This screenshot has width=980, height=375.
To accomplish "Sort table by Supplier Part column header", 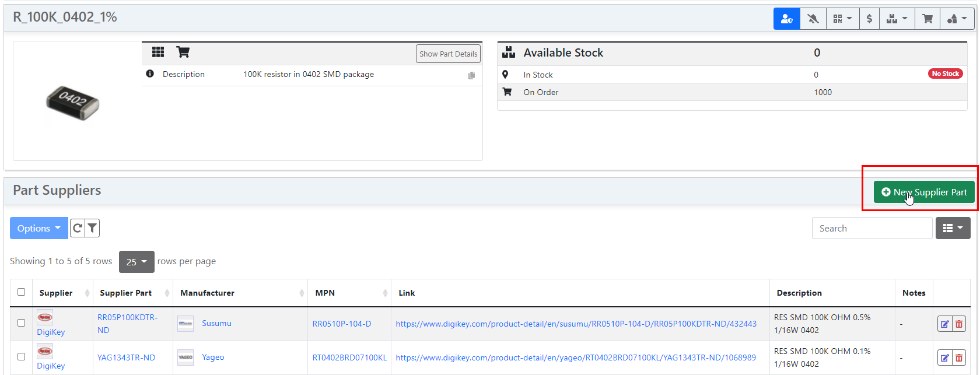I will pyautogui.click(x=126, y=293).
